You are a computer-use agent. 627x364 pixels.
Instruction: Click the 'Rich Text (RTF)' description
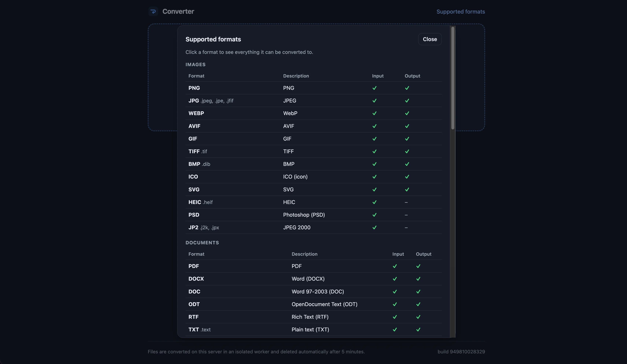(310, 317)
